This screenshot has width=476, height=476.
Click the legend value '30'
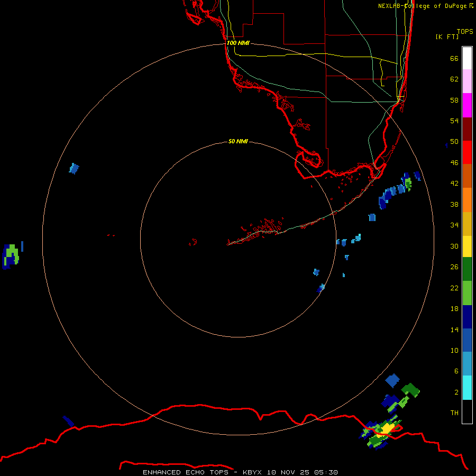click(454, 246)
